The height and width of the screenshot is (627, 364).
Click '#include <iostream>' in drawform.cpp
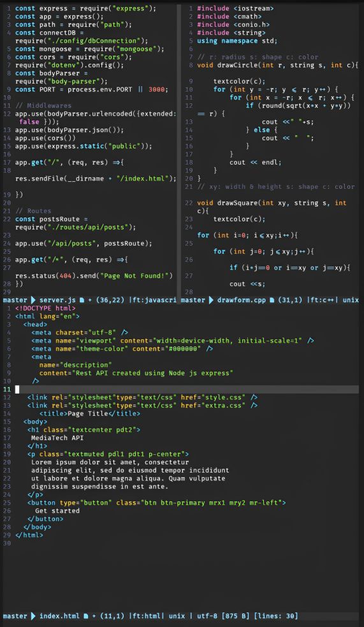coord(236,8)
